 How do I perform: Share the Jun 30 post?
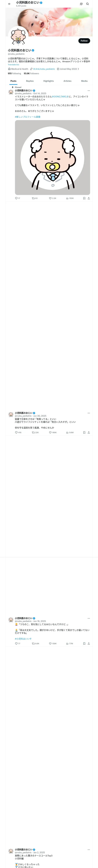(x=89, y=432)
